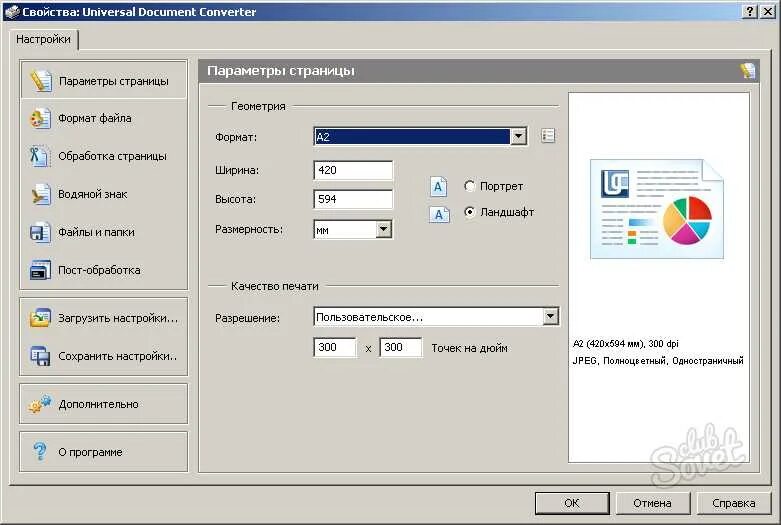Click the Ширина field with 420
The height and width of the screenshot is (525, 781).
(353, 170)
